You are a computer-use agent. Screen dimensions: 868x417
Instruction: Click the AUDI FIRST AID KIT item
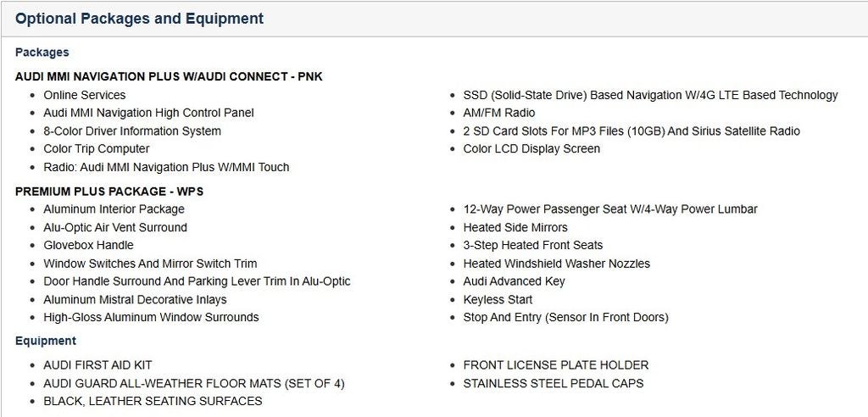point(97,365)
